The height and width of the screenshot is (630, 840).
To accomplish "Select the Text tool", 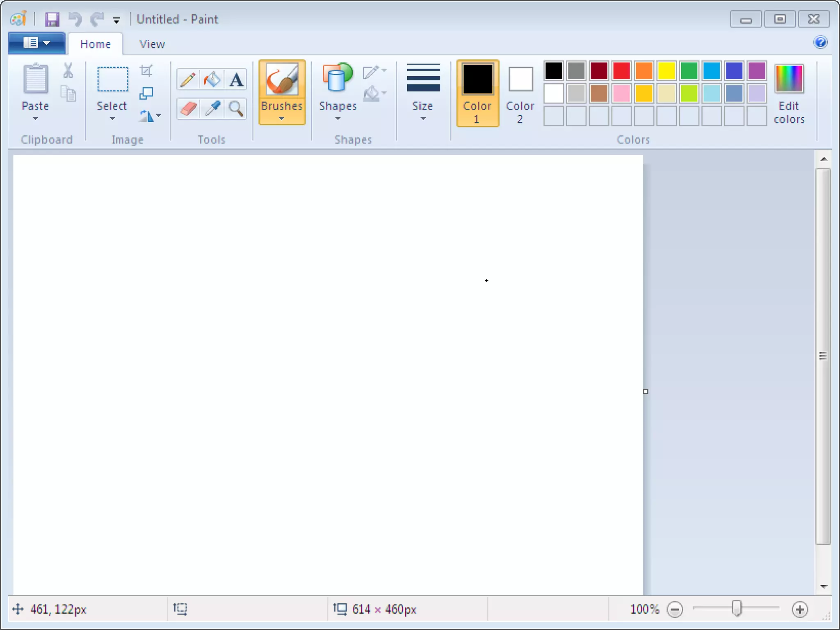I will [x=236, y=79].
